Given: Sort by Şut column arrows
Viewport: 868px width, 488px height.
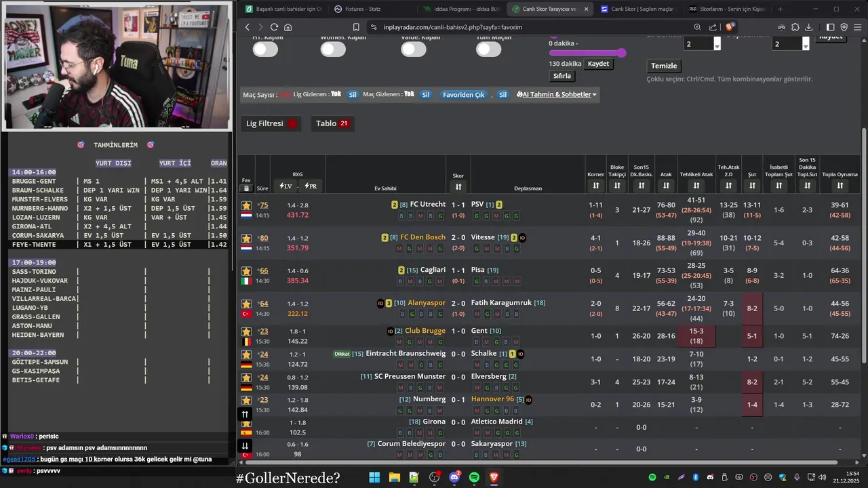Looking at the screenshot, I should coord(752,185).
